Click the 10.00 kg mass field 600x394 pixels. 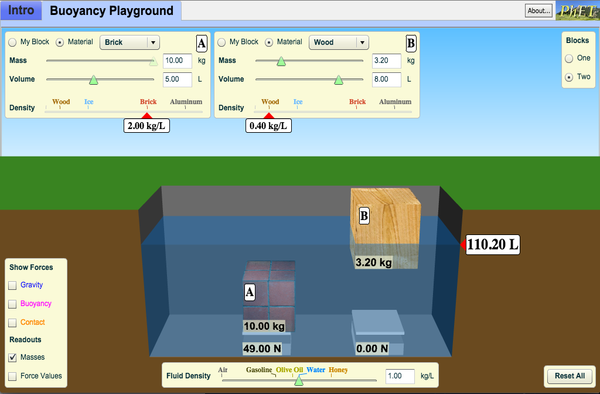pos(178,61)
